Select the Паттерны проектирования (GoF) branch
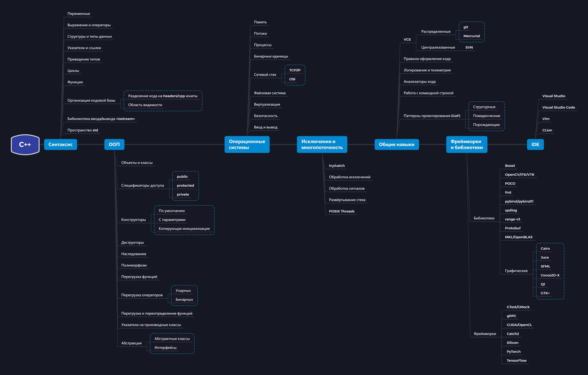 [432, 116]
